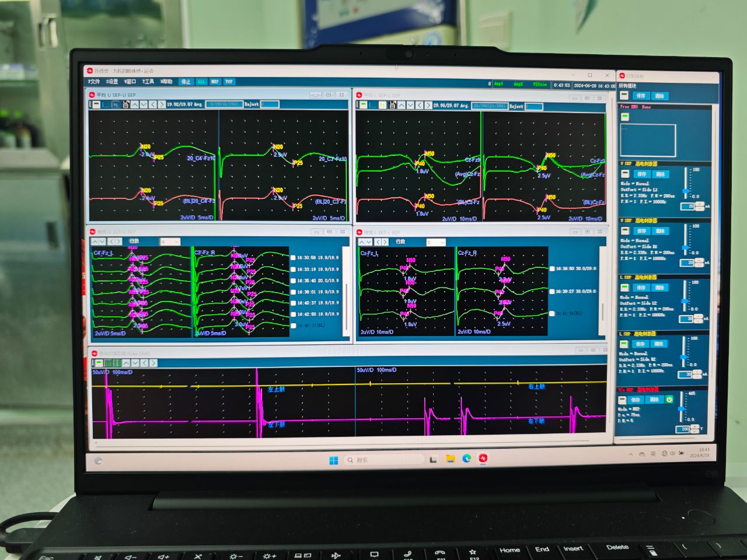The width and height of the screenshot is (747, 560).
Task: Increase first U SEP stimulator current with stepper
Action: tap(700, 204)
